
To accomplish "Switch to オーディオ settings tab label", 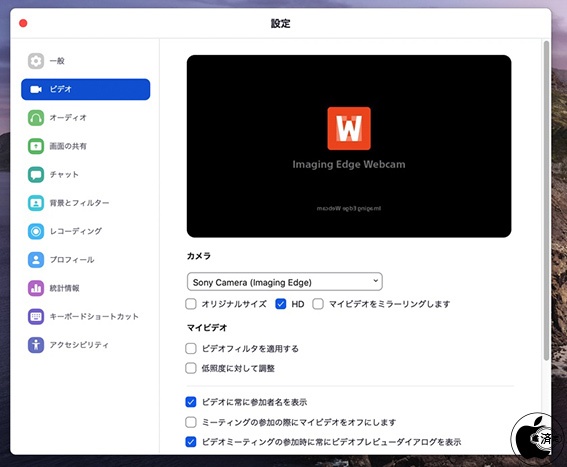I will coord(68,118).
